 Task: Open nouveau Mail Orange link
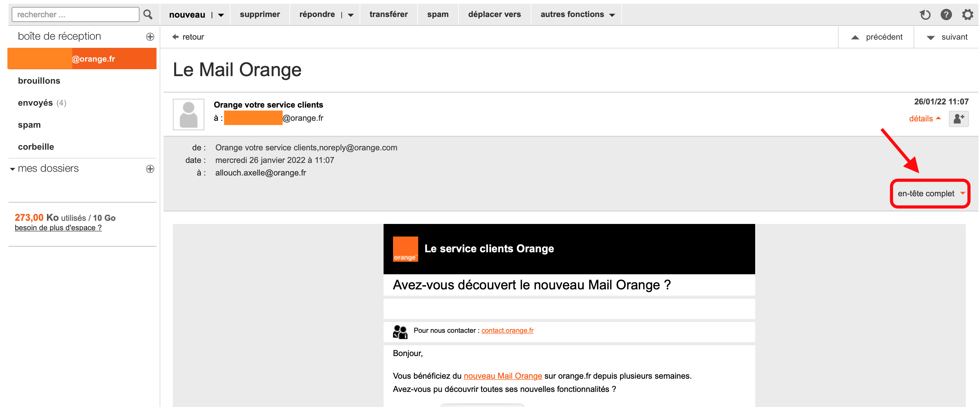503,376
